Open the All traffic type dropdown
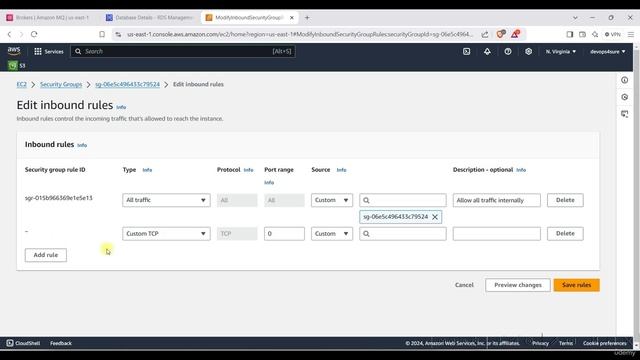Screen dimensions: 640x360 [x=166, y=200]
